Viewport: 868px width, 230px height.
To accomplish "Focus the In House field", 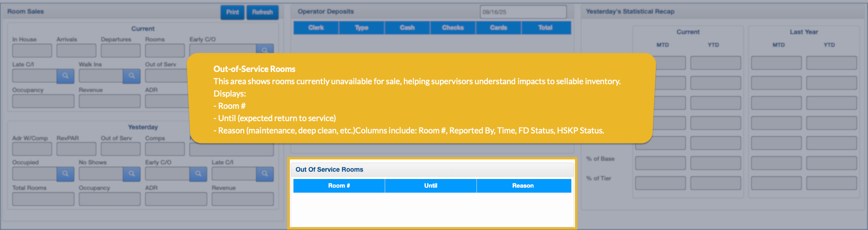I will (32, 51).
